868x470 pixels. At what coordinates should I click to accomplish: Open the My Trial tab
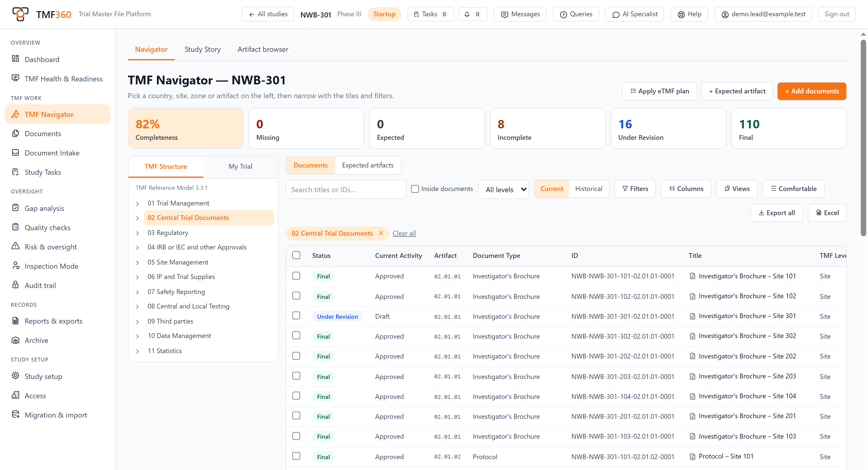(x=240, y=166)
